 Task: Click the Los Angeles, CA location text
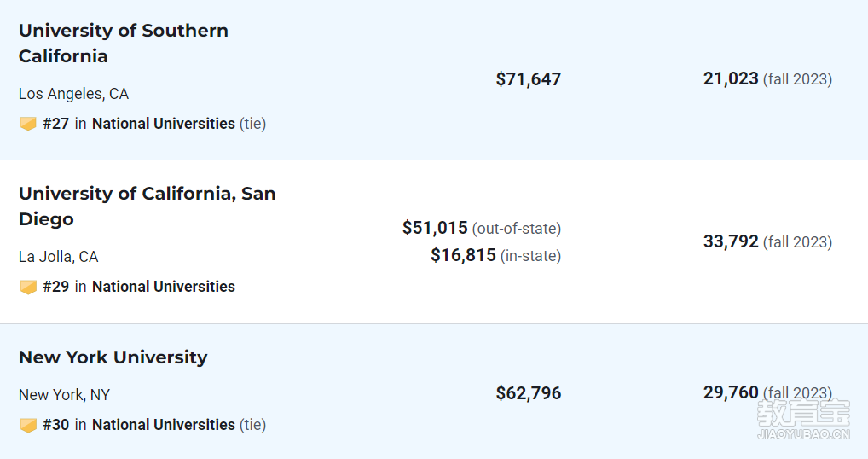(x=73, y=94)
